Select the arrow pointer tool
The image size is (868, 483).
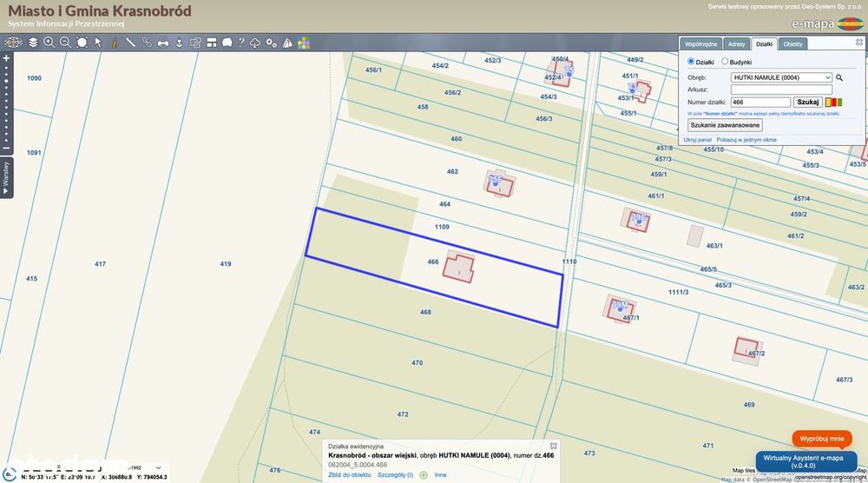pyautogui.click(x=98, y=43)
